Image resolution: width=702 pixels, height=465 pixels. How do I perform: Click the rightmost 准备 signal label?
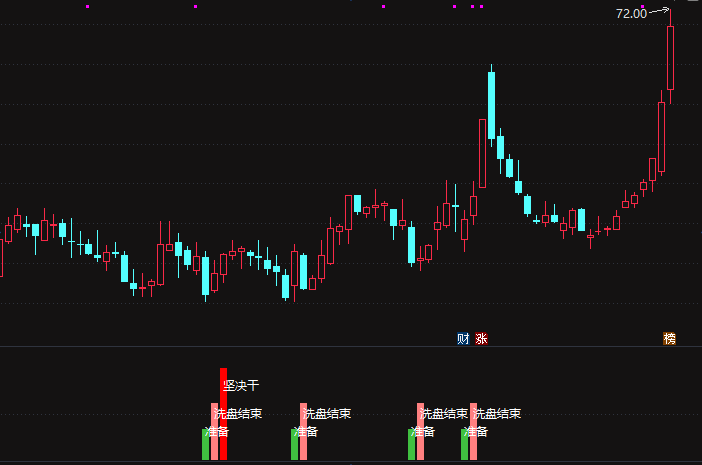(476, 431)
